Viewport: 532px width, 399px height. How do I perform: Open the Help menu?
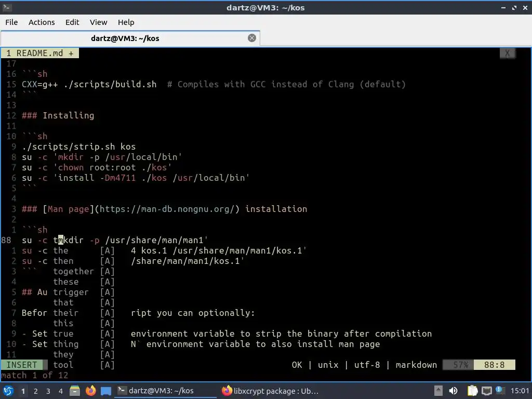click(126, 22)
